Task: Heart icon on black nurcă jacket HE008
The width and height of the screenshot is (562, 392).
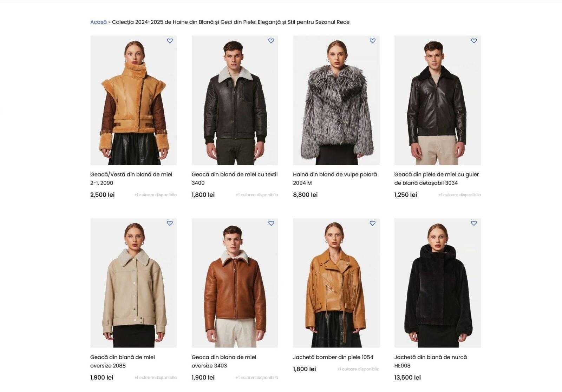Action: click(x=474, y=223)
